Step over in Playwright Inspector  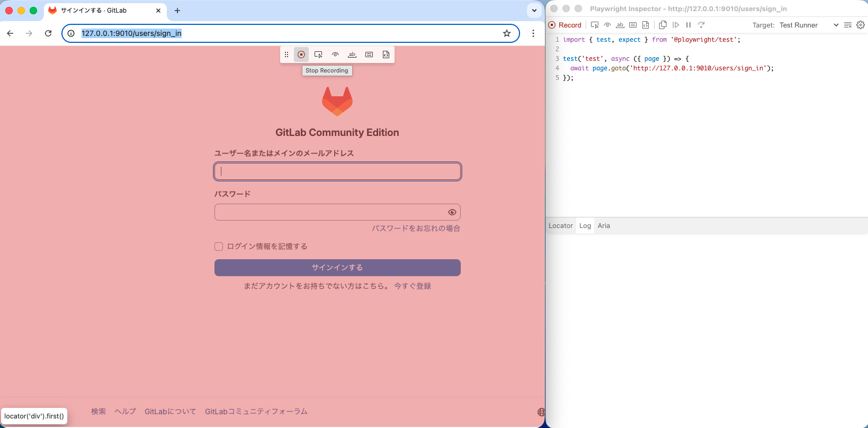pos(701,25)
